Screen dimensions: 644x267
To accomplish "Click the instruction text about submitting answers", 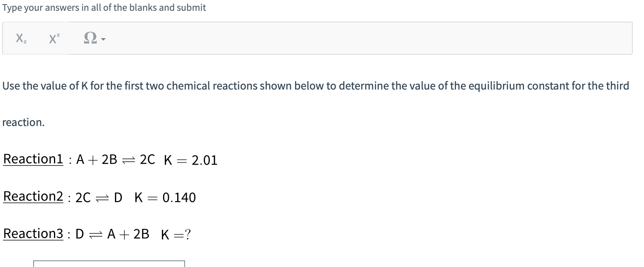I will [104, 7].
